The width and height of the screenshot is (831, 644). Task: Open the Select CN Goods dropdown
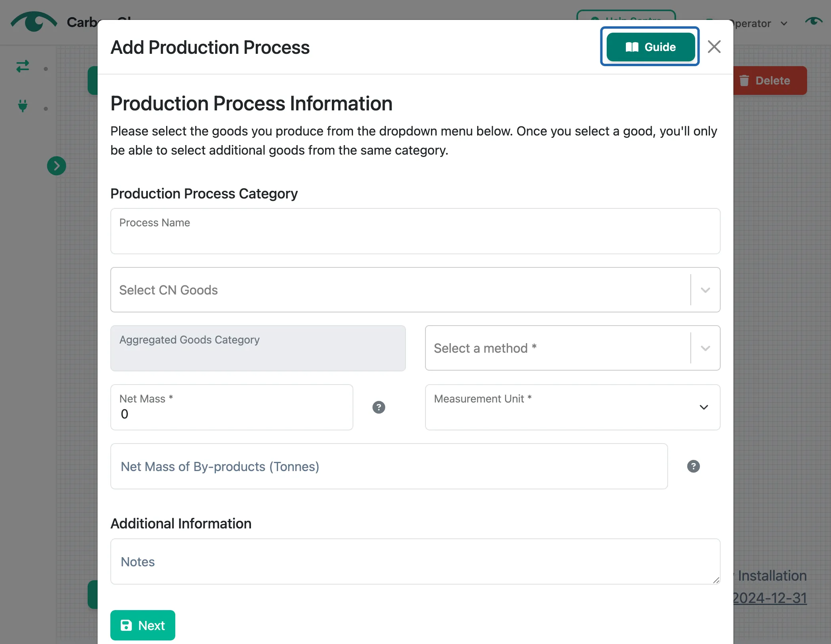pyautogui.click(x=415, y=290)
